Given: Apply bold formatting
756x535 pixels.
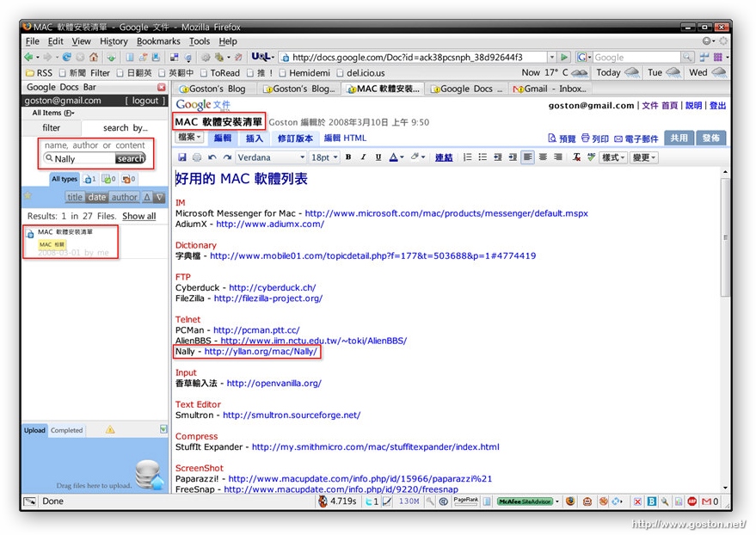Looking at the screenshot, I should (x=348, y=157).
